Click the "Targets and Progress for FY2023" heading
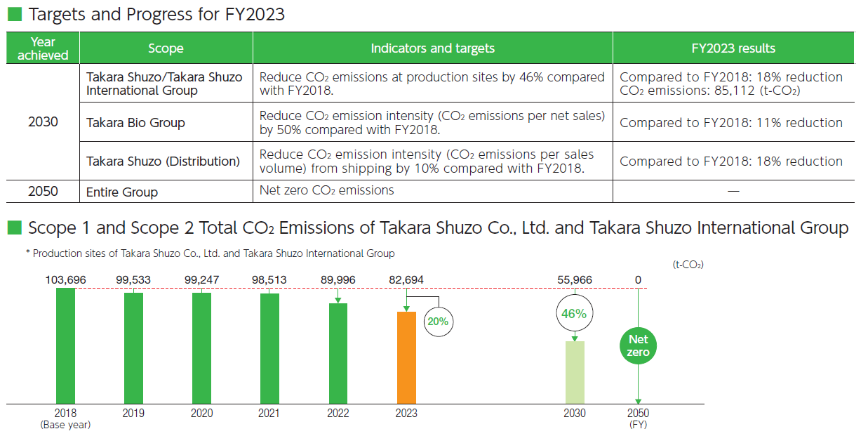 point(156,14)
